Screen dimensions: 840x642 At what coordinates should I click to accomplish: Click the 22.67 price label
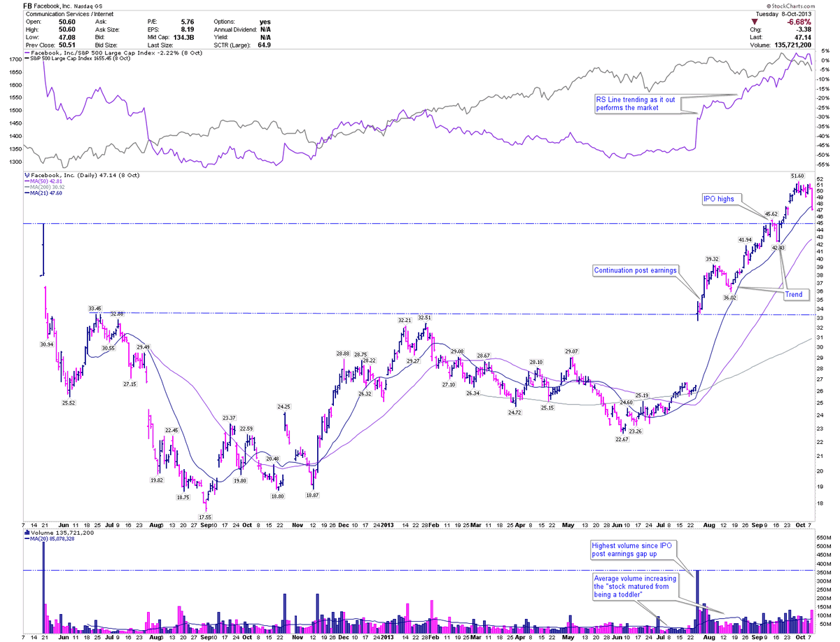tap(622, 439)
